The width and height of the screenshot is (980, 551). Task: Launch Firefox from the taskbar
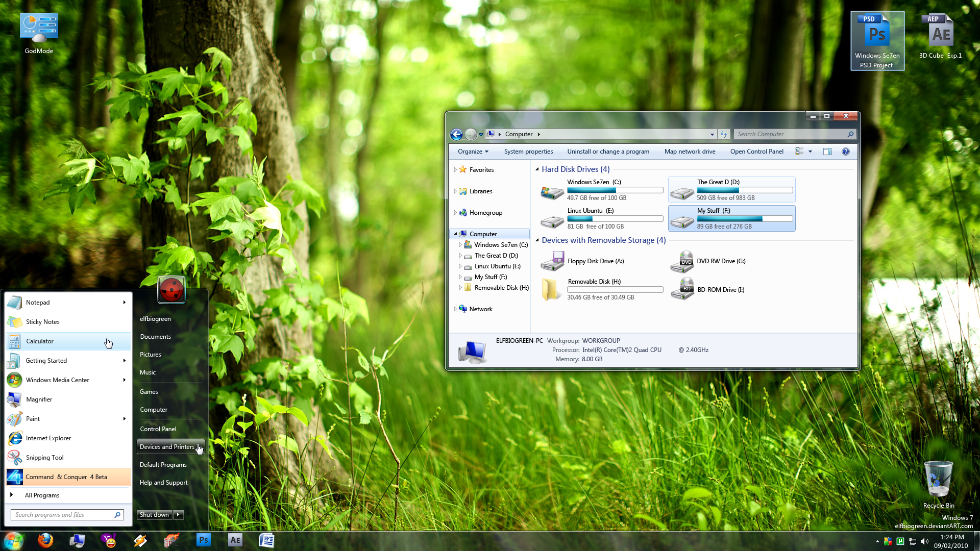click(45, 540)
